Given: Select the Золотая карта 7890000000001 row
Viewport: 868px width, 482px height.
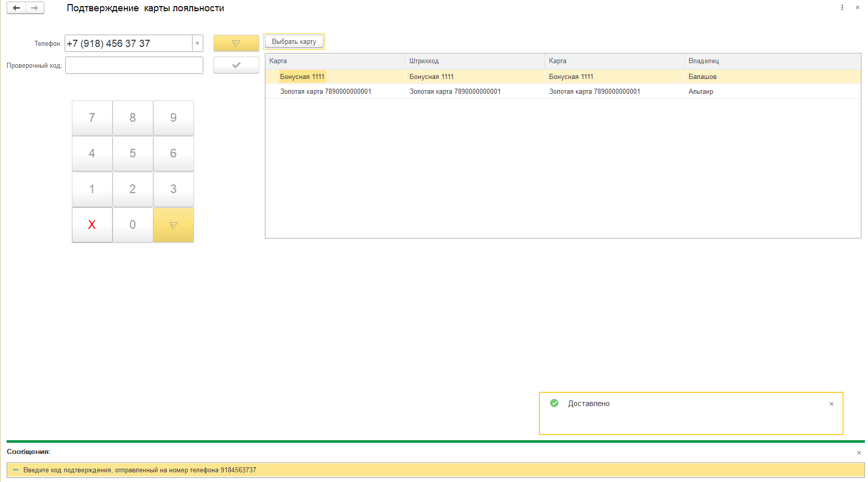Looking at the screenshot, I should click(x=325, y=92).
